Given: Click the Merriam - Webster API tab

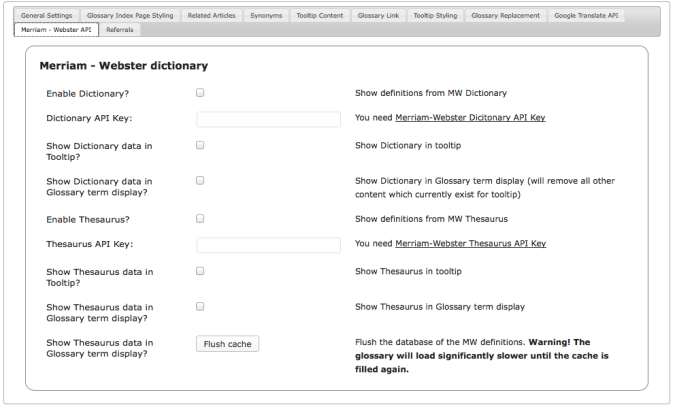Looking at the screenshot, I should [x=56, y=30].
